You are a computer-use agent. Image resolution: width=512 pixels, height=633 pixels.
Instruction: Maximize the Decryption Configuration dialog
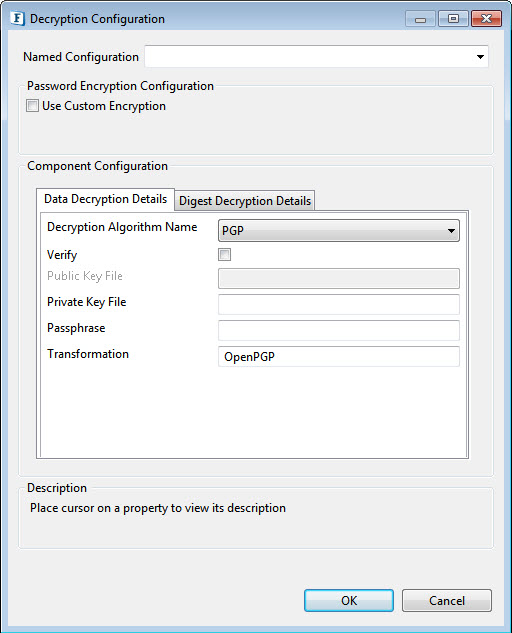pyautogui.click(x=453, y=19)
